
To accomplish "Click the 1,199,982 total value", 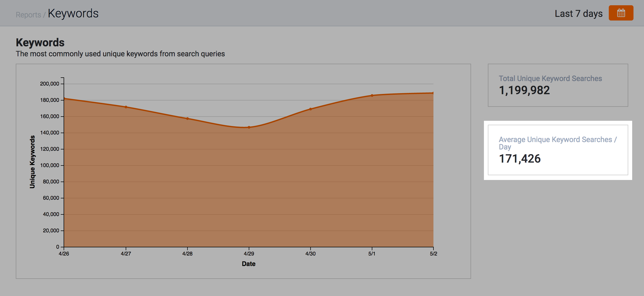I will pyautogui.click(x=524, y=90).
